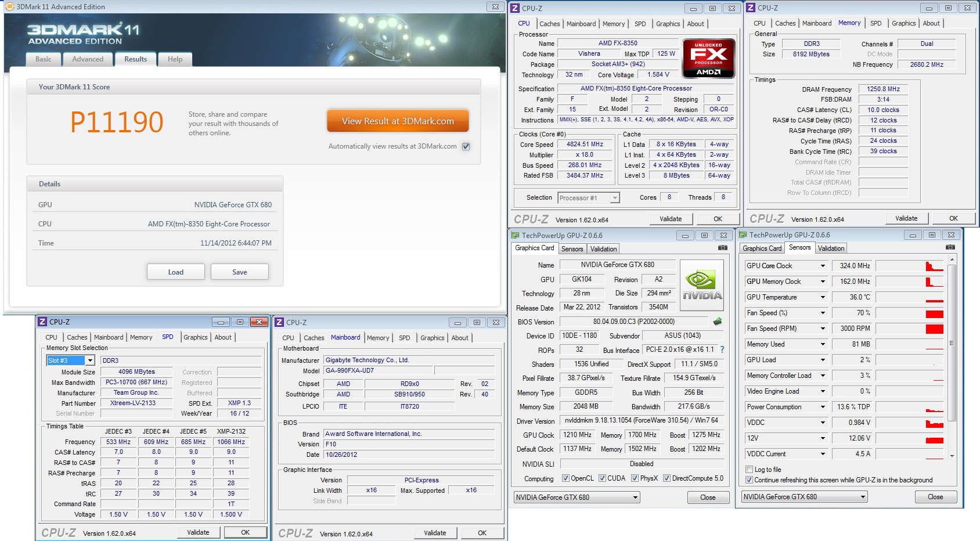Expand the Memory Controller Load sensor dropdown
Image resolution: width=980 pixels, height=541 pixels.
click(823, 376)
